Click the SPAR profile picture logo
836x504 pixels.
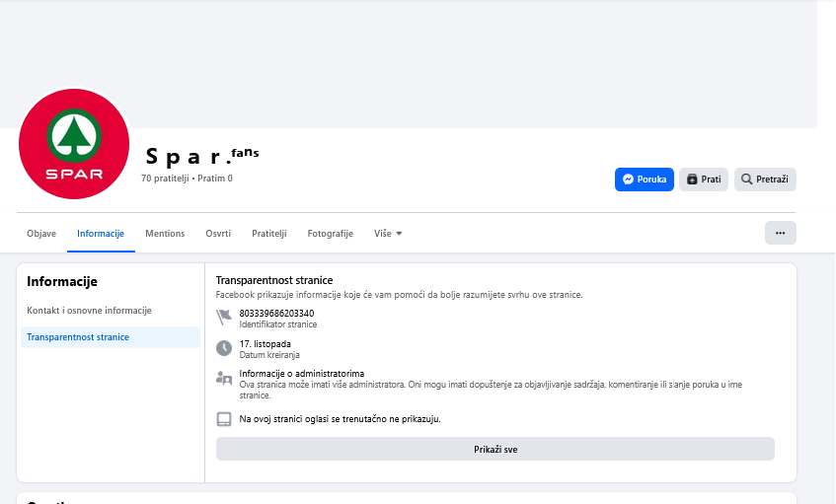tap(74, 143)
